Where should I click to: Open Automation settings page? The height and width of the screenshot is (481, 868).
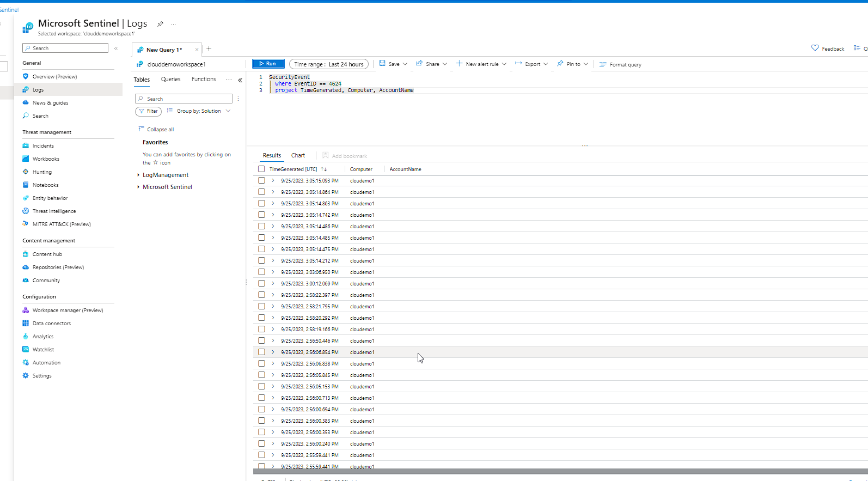point(46,363)
